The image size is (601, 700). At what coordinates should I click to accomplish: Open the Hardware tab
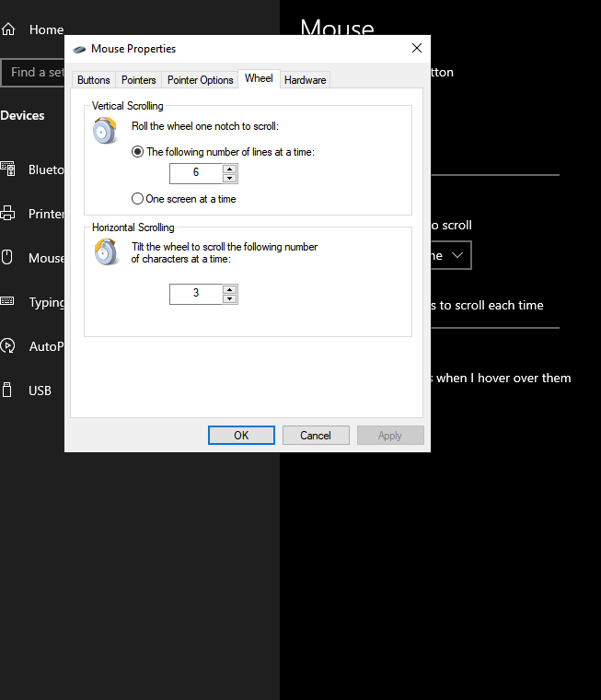tap(306, 80)
